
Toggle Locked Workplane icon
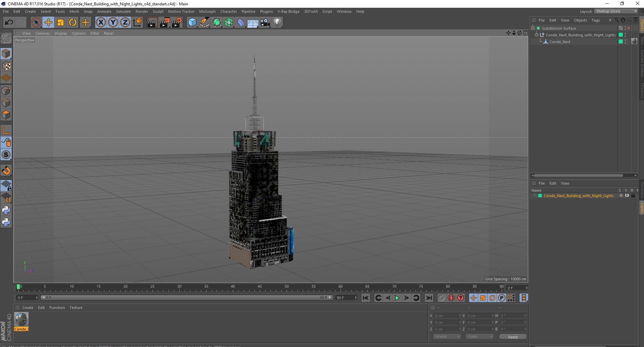6,186
